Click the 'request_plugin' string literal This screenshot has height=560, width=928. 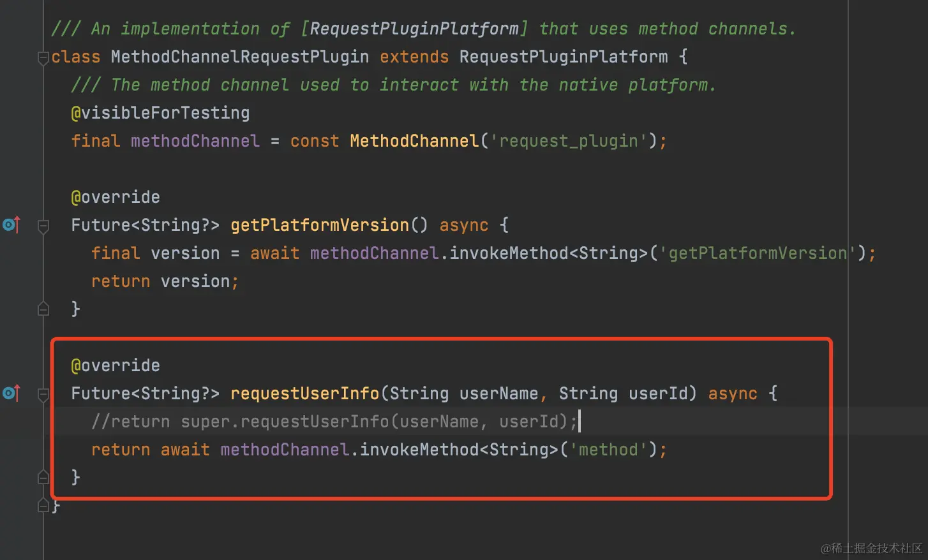coord(569,141)
